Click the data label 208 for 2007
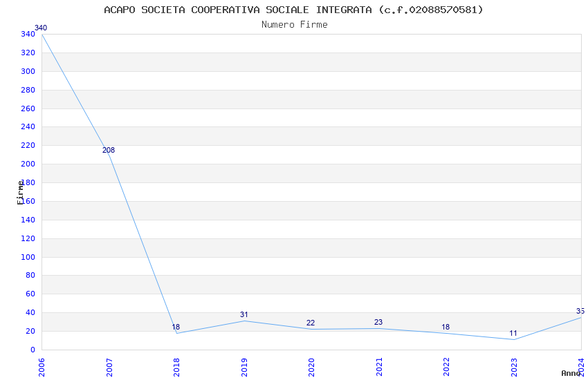588x380 pixels. click(109, 150)
